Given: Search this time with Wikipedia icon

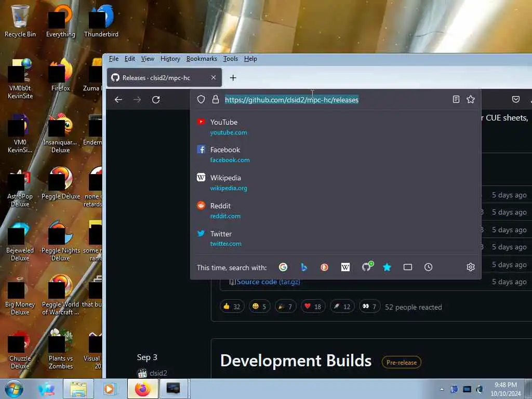Looking at the screenshot, I should 345,268.
